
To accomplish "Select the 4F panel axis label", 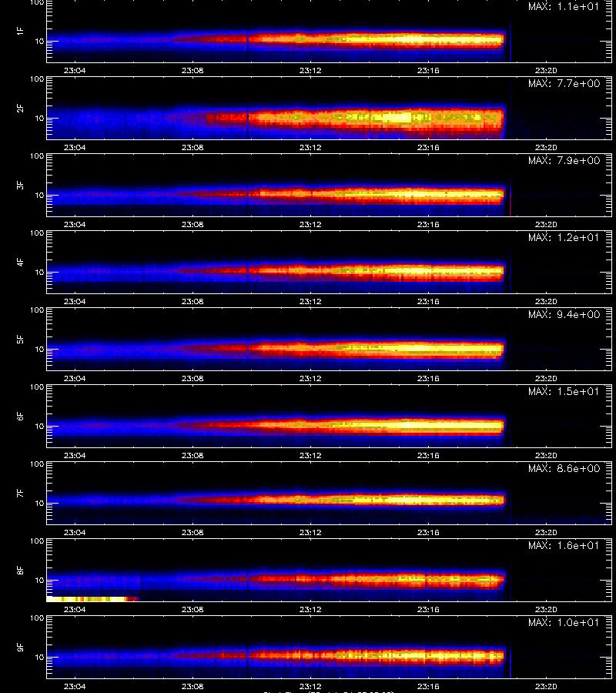I will pos(20,262).
